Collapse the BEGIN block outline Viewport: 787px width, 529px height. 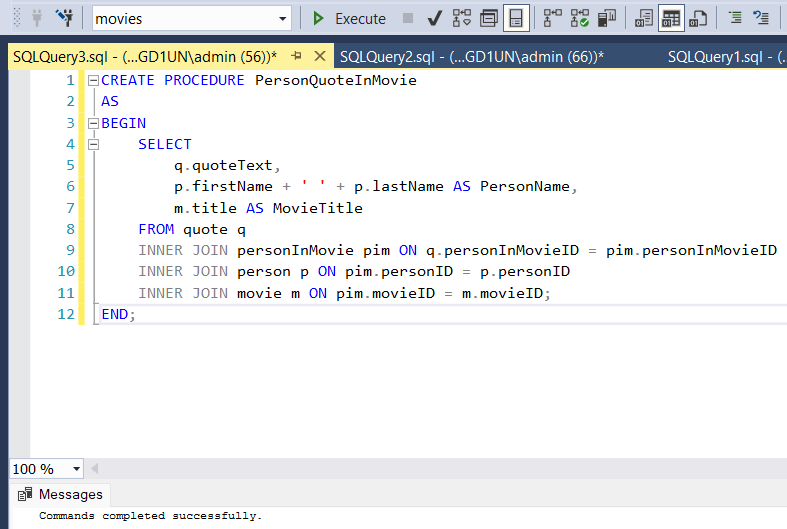point(93,123)
